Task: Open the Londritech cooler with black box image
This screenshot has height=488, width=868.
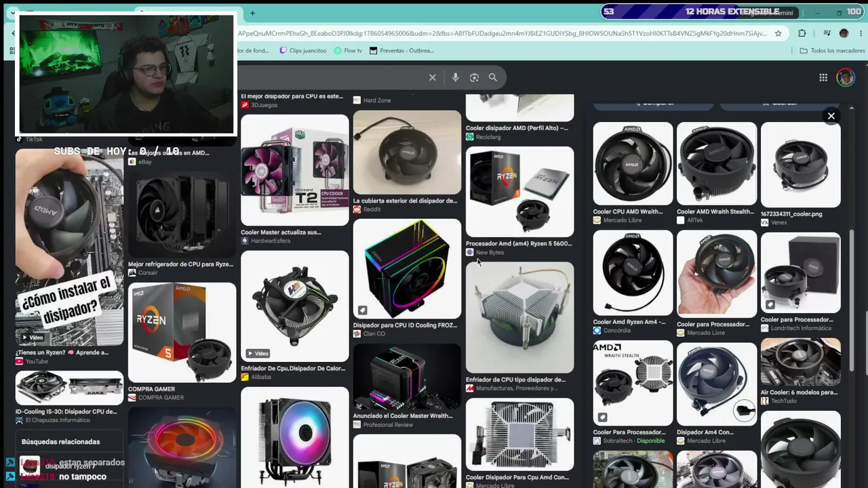Action: pyautogui.click(x=801, y=272)
